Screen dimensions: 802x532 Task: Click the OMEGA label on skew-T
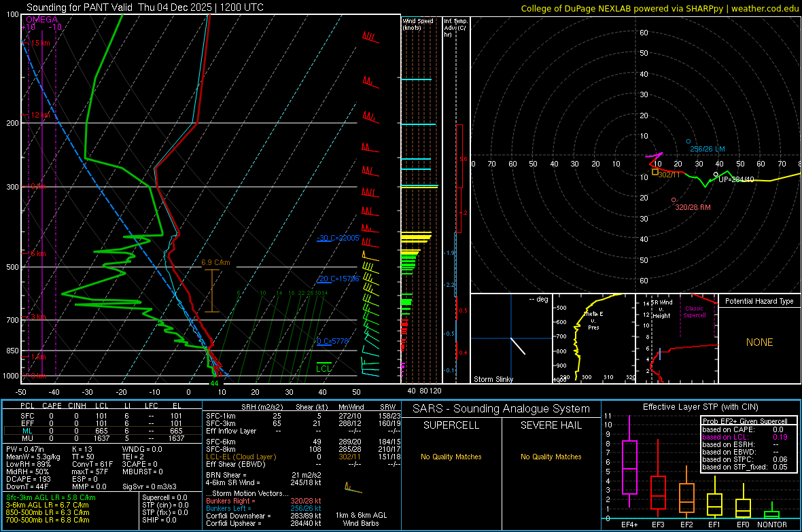tap(41, 20)
